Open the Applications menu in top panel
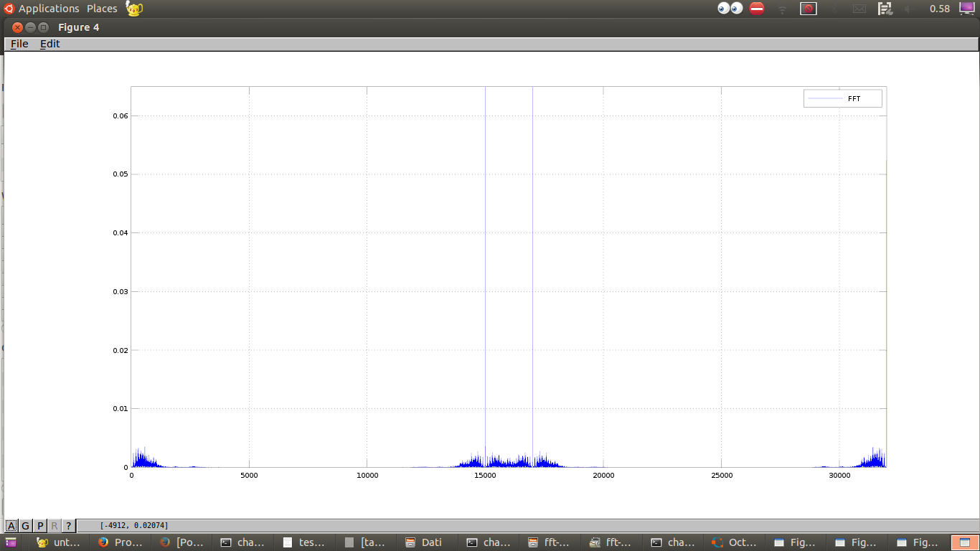 tap(48, 9)
